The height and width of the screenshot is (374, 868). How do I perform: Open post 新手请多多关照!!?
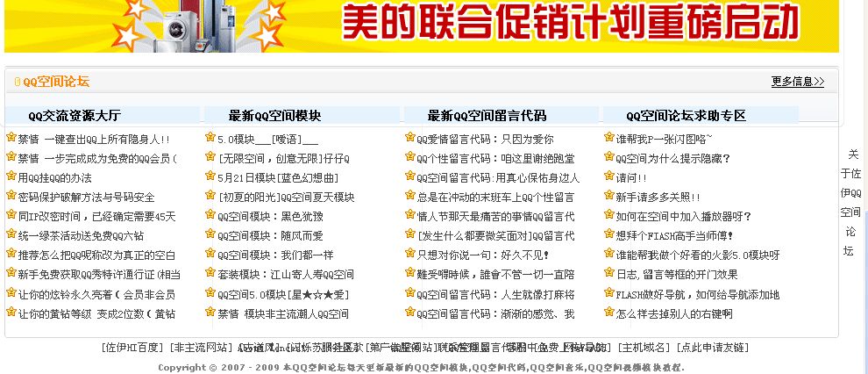tap(658, 198)
